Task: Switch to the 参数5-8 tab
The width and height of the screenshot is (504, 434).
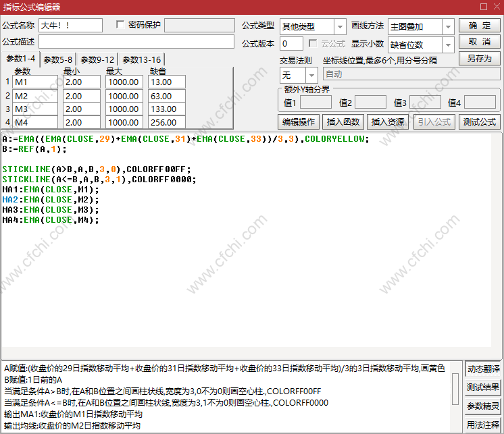Action: pyautogui.click(x=58, y=59)
